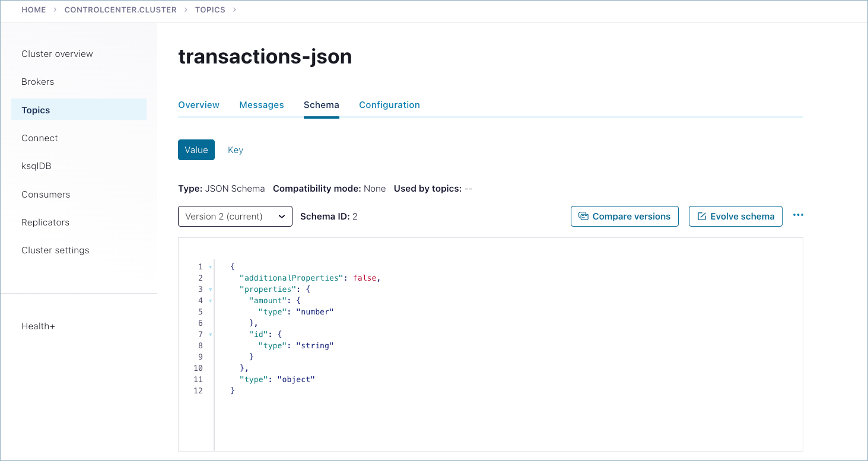This screenshot has width=868, height=461.
Task: Switch to the Key schema
Action: coord(235,150)
